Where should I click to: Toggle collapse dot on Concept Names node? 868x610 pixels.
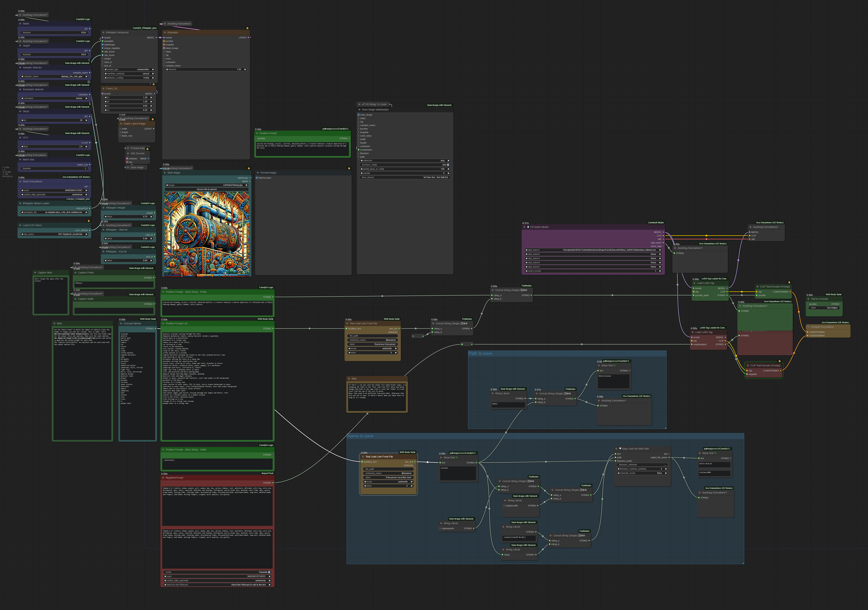tap(121, 324)
